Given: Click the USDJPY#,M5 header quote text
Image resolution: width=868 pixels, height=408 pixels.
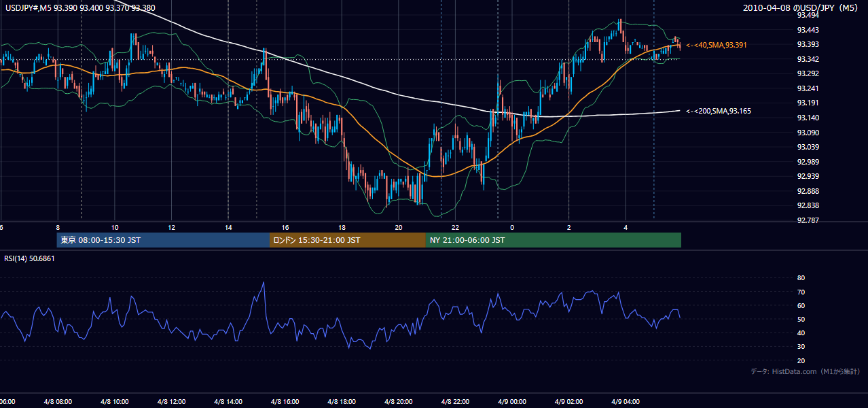Looking at the screenshot, I should tap(80, 8).
